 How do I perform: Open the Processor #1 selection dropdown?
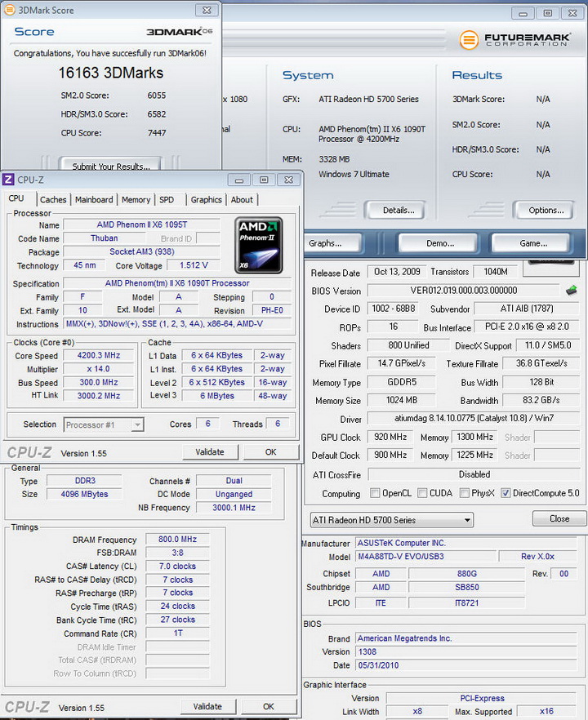[x=104, y=424]
